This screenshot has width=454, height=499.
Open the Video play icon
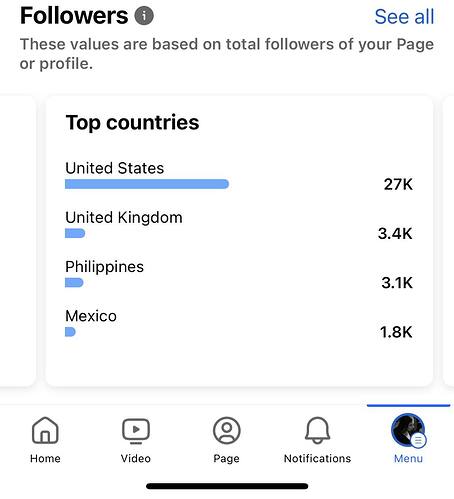(x=136, y=431)
